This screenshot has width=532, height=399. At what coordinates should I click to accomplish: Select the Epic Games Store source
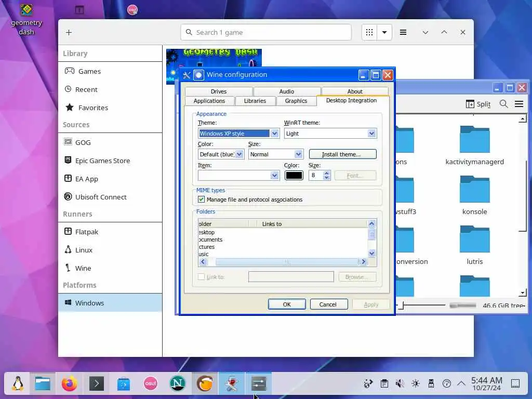pyautogui.click(x=110, y=161)
